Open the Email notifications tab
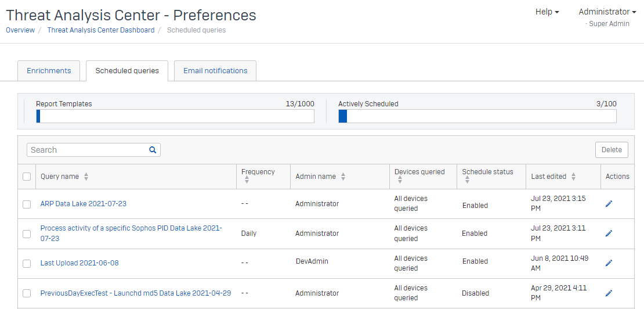 (x=215, y=71)
